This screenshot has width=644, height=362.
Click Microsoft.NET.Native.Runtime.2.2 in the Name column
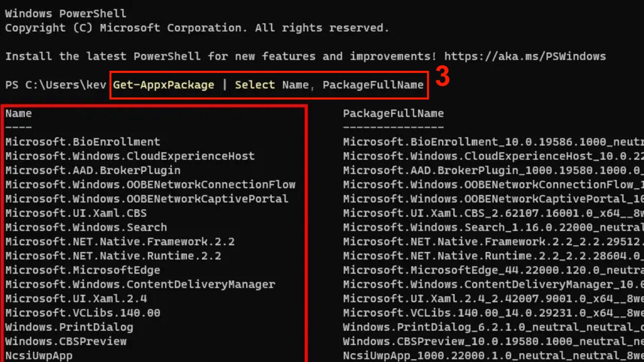click(x=113, y=256)
